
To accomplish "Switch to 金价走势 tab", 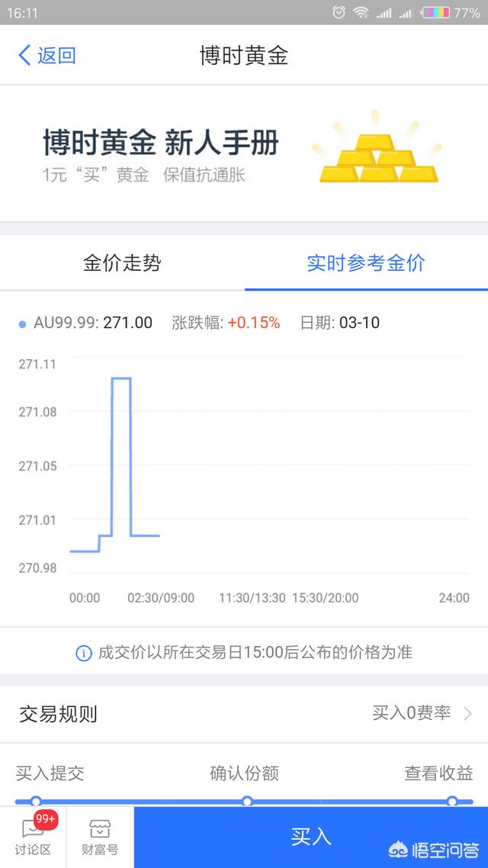I will click(x=122, y=262).
